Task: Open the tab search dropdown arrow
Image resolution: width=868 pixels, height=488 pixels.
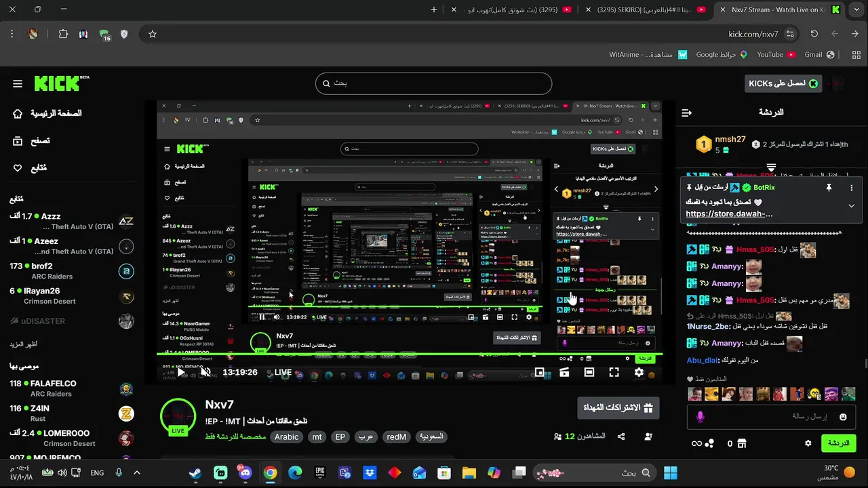Action: tap(858, 9)
